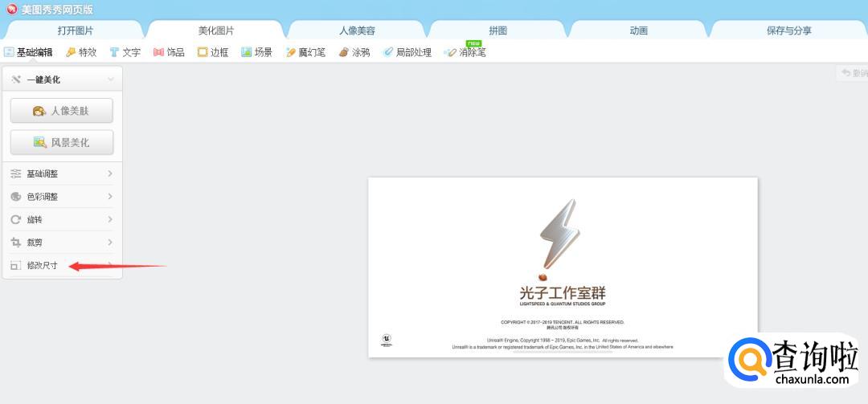Open the 保存与分享 tab

(789, 31)
